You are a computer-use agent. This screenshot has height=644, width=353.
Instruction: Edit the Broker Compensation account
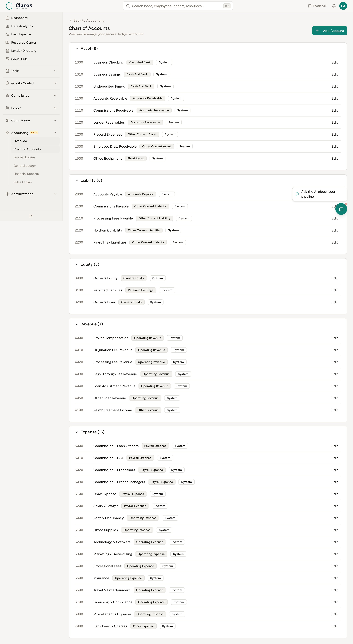(334, 338)
